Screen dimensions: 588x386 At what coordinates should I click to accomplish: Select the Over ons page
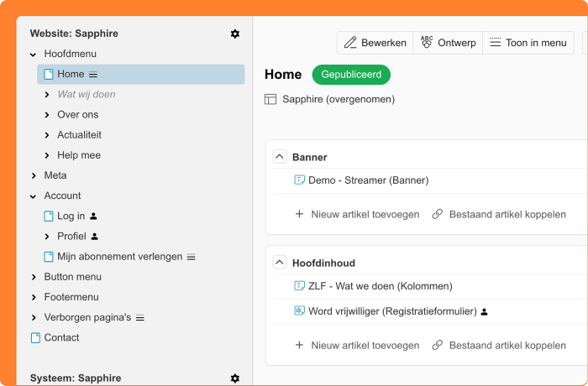click(x=77, y=115)
